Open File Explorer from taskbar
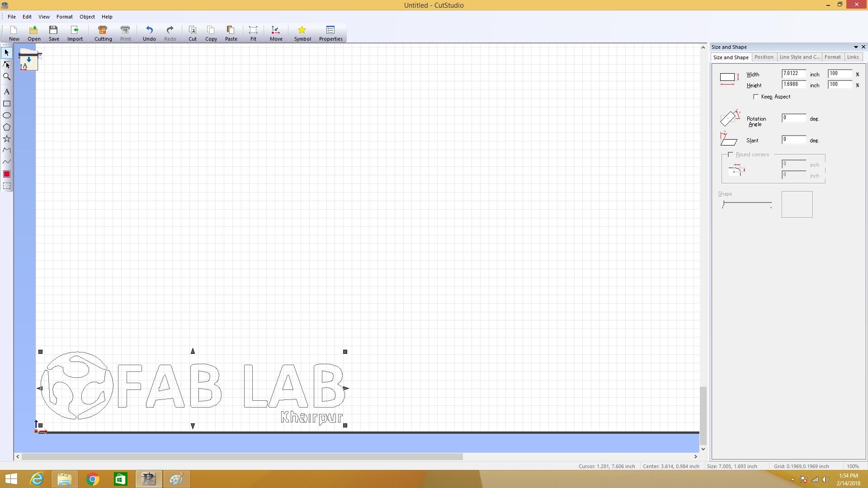Screen dimensions: 868x488 (65, 479)
